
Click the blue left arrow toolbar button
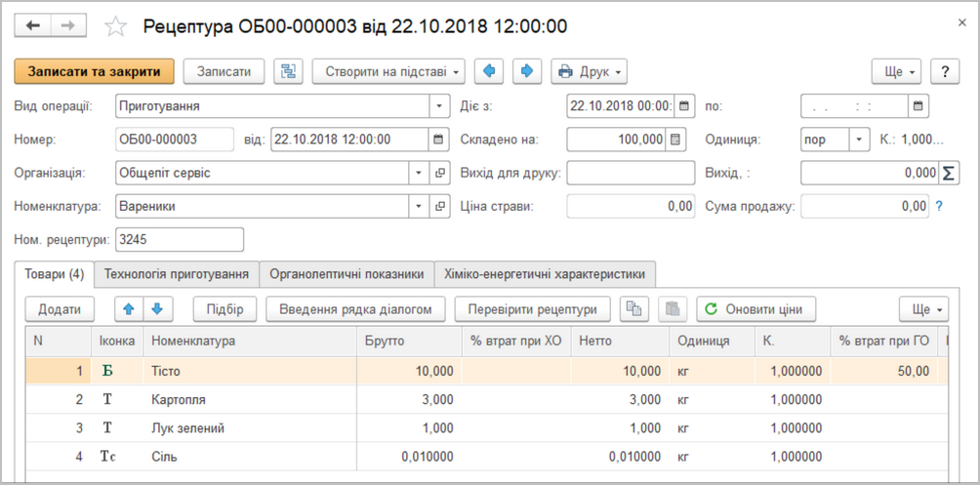(x=491, y=71)
